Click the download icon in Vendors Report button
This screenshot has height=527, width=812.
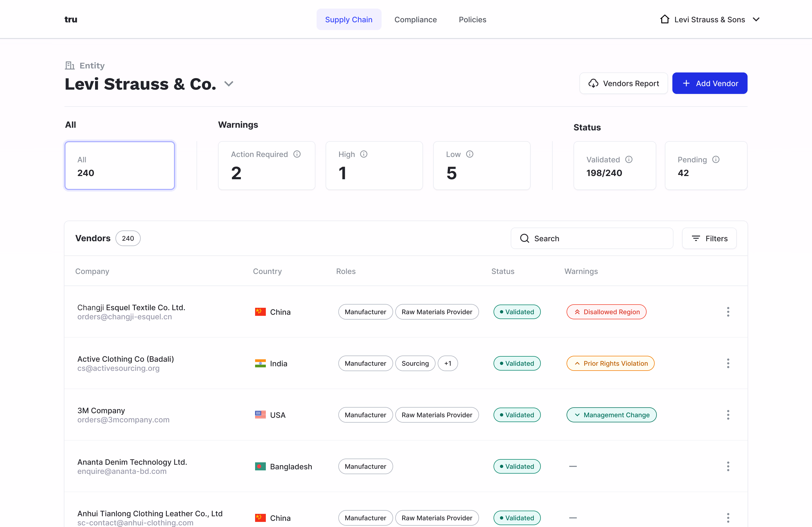(594, 83)
